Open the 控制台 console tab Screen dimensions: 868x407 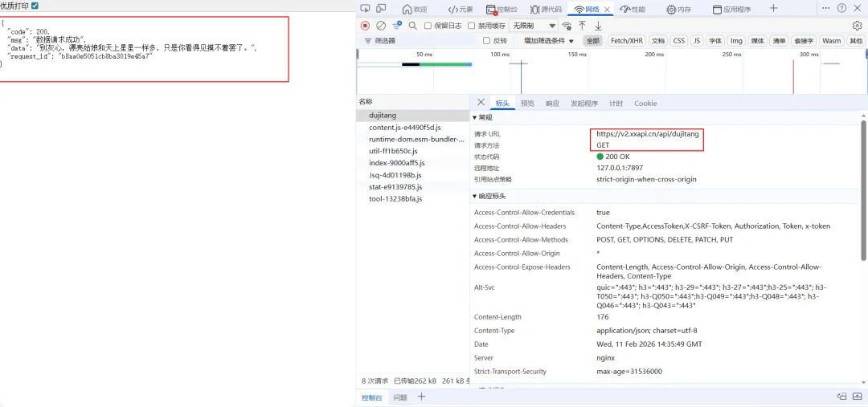pos(502,9)
